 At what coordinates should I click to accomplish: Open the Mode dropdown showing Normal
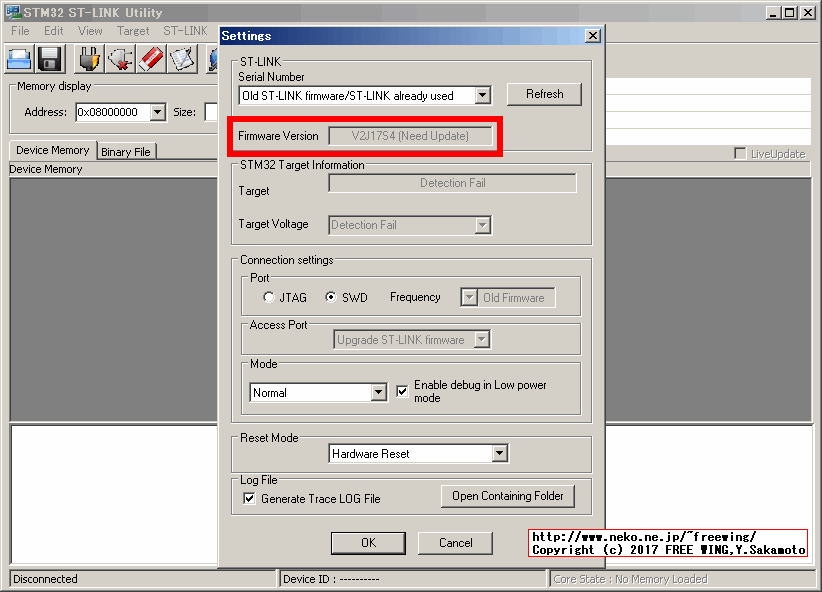381,392
